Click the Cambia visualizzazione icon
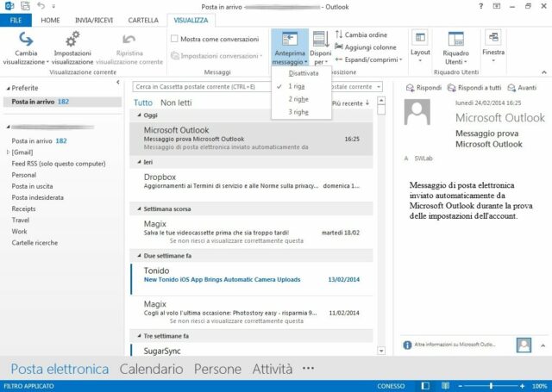The width and height of the screenshot is (552, 392). [x=26, y=40]
